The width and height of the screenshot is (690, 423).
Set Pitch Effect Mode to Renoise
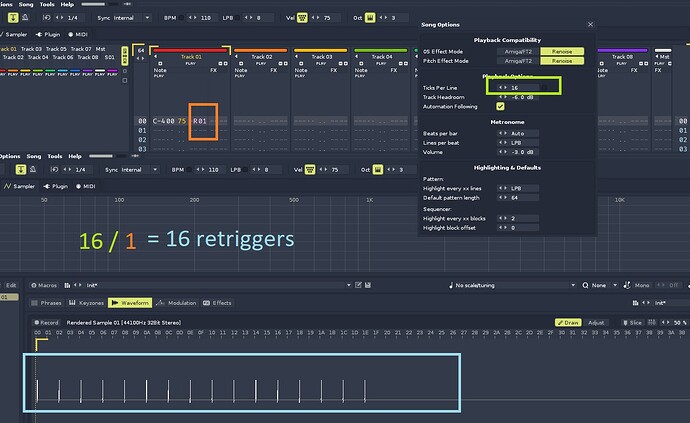[562, 61]
